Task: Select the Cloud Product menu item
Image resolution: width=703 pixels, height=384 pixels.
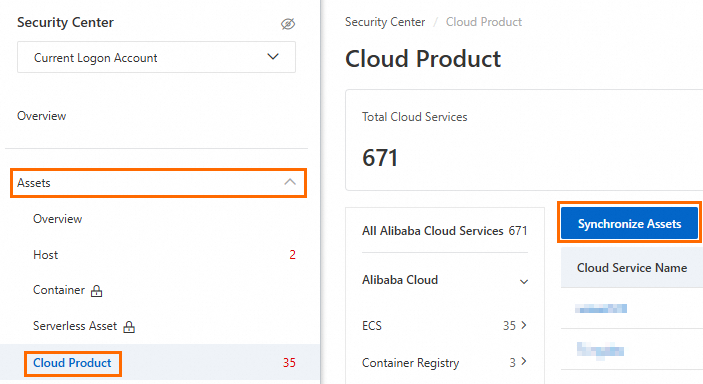Action: (72, 363)
